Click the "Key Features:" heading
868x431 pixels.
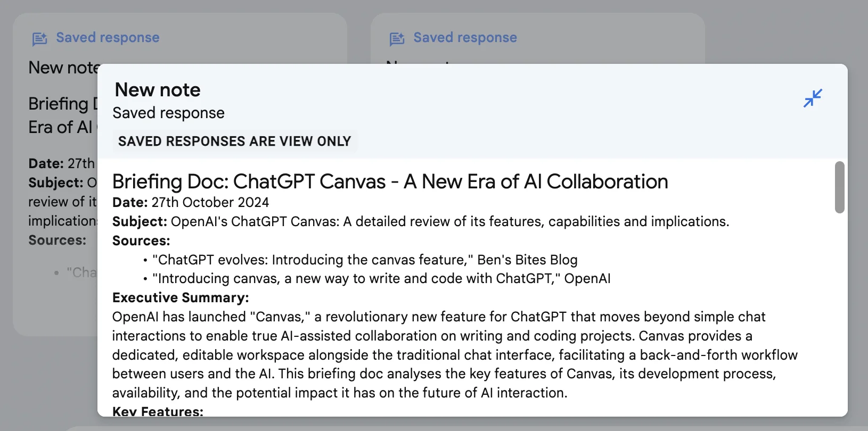click(x=158, y=411)
